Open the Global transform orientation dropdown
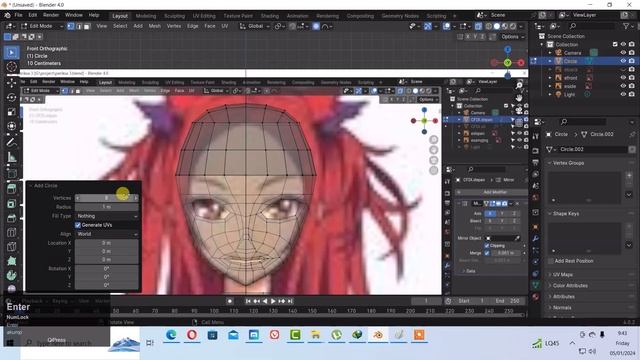Image resolution: width=640 pixels, height=360 pixels. (255, 26)
